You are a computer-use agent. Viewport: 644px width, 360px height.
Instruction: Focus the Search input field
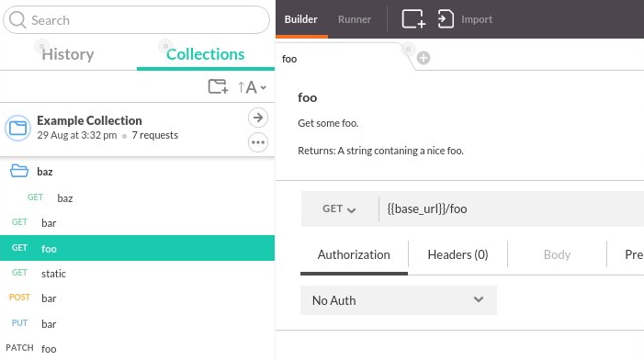136,19
